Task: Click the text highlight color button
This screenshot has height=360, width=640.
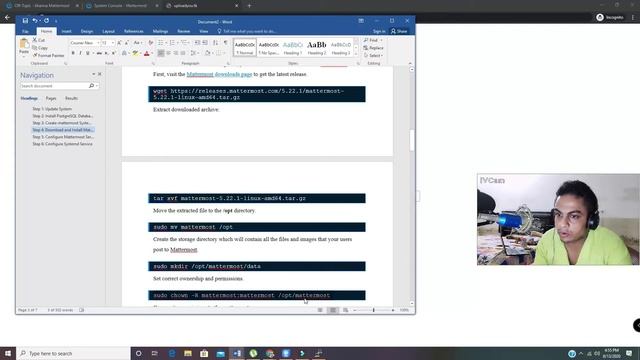Action: (136, 53)
